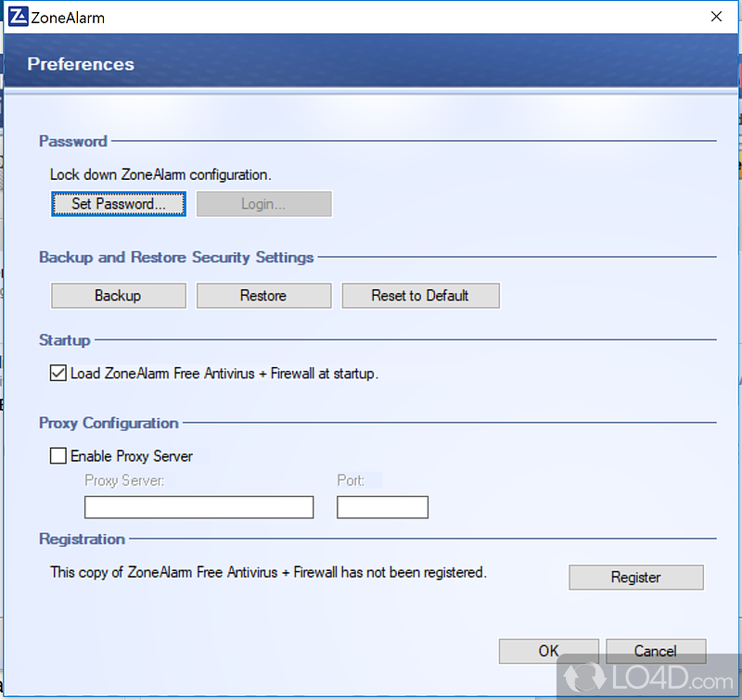Uncheck Load ZoneAlarm at startup checkbox
Image resolution: width=742 pixels, height=700 pixels.
tap(58, 373)
